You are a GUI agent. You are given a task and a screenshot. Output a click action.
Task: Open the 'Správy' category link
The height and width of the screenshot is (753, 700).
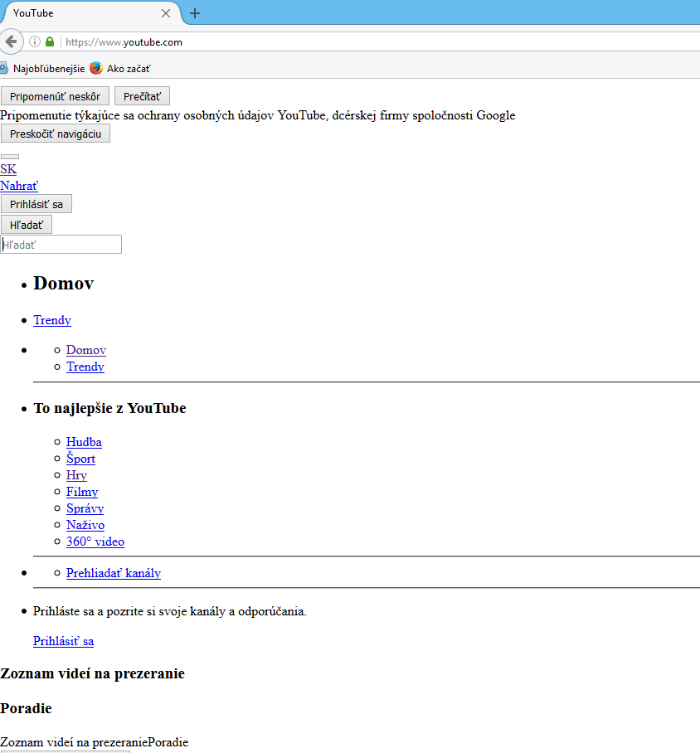[x=85, y=508]
